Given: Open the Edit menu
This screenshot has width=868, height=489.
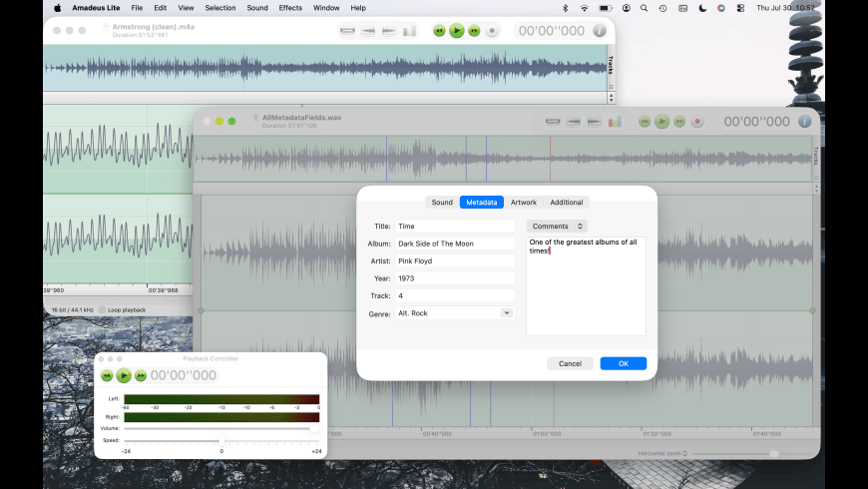Looking at the screenshot, I should 161,8.
